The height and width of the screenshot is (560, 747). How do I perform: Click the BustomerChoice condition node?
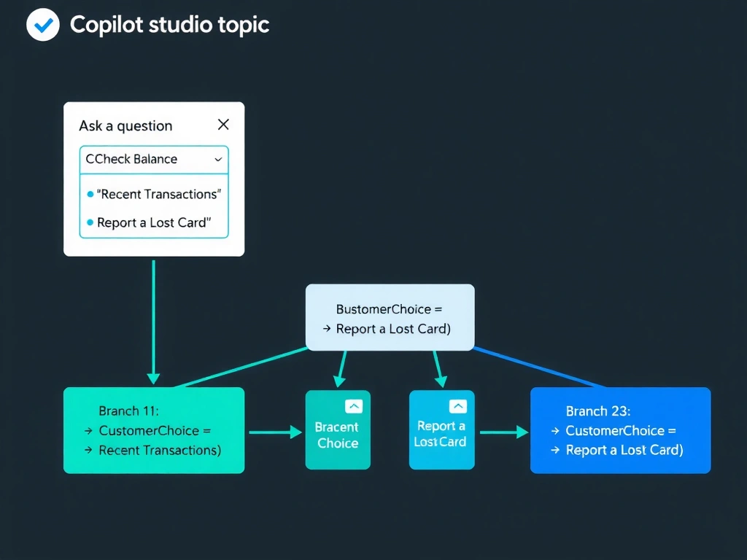pos(390,318)
